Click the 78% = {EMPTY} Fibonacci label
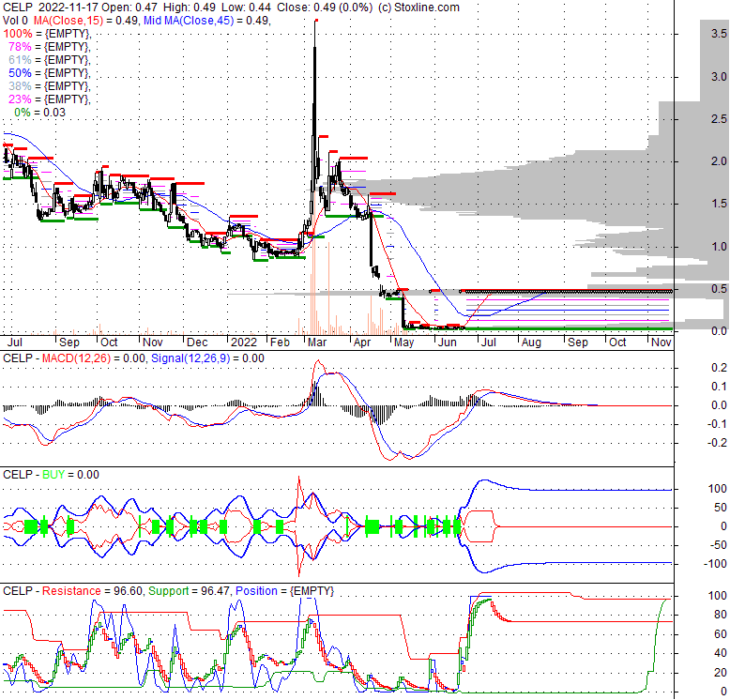The image size is (730, 700). 50,47
